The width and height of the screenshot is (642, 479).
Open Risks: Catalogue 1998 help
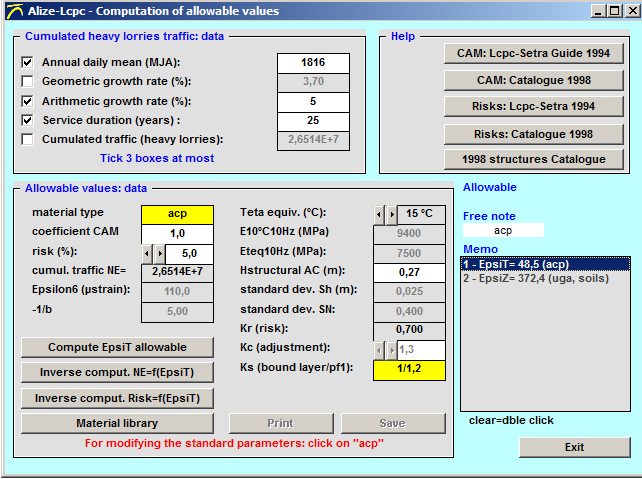[x=533, y=134]
